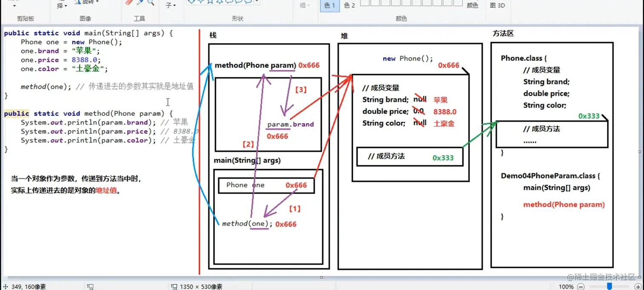Open the line thickness 粗细 dropdown
Viewport: 644px width, 290px height.
point(304,5)
